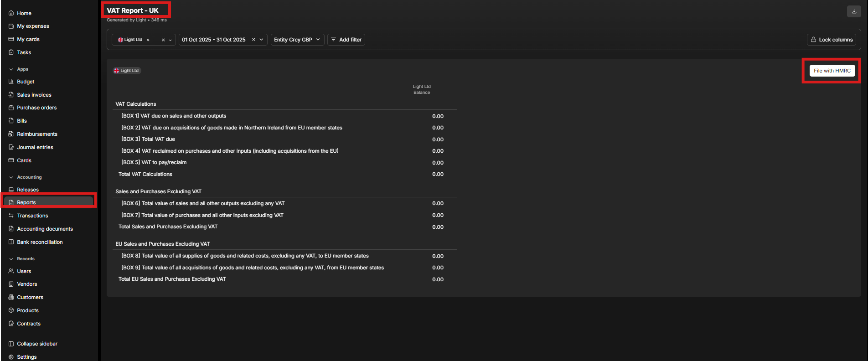868x361 pixels.
Task: Open the Transactions page
Action: (x=32, y=216)
